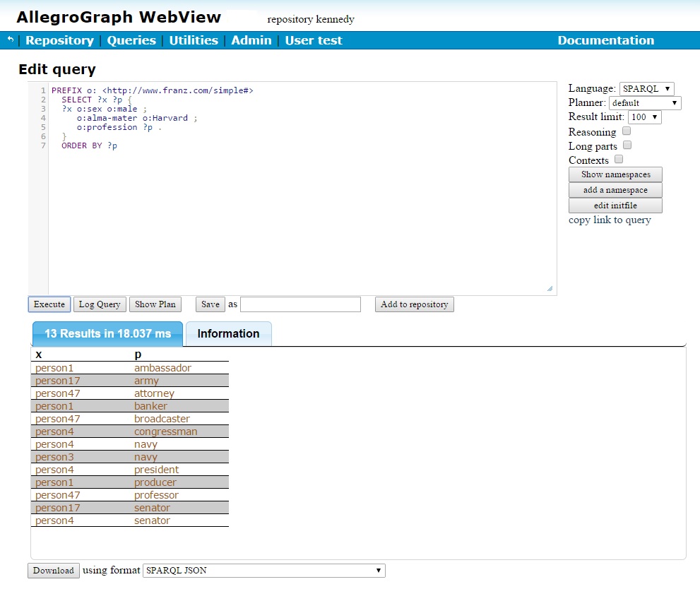Image resolution: width=700 pixels, height=589 pixels.
Task: Click the back arrow icon in navbar
Action: pyautogui.click(x=11, y=40)
